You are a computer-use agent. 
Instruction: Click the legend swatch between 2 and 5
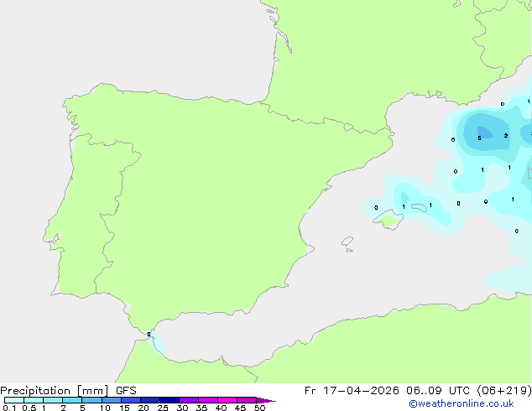tap(72, 400)
